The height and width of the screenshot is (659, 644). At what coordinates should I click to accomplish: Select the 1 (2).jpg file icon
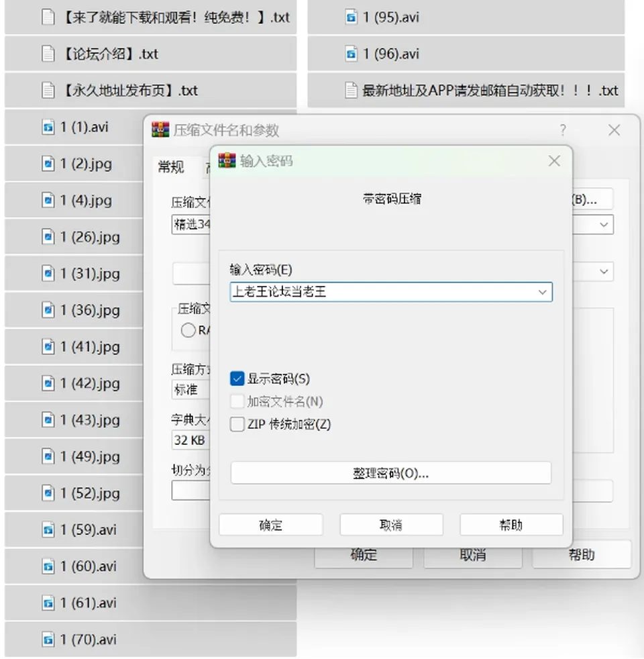[48, 164]
